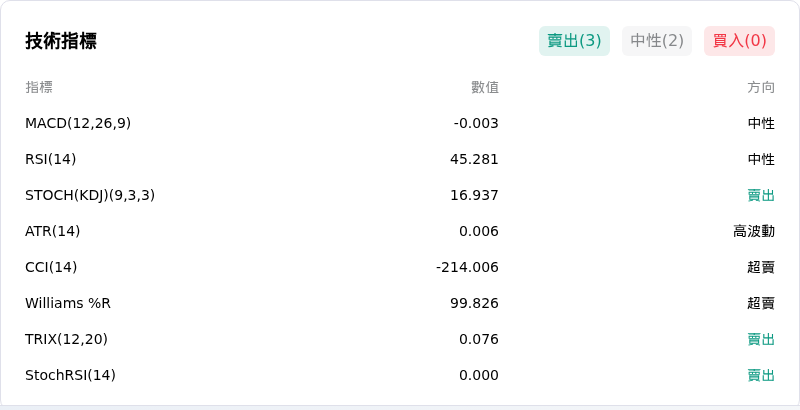Select the 數值 column header
Screen dimensions: 800x410
pos(485,87)
